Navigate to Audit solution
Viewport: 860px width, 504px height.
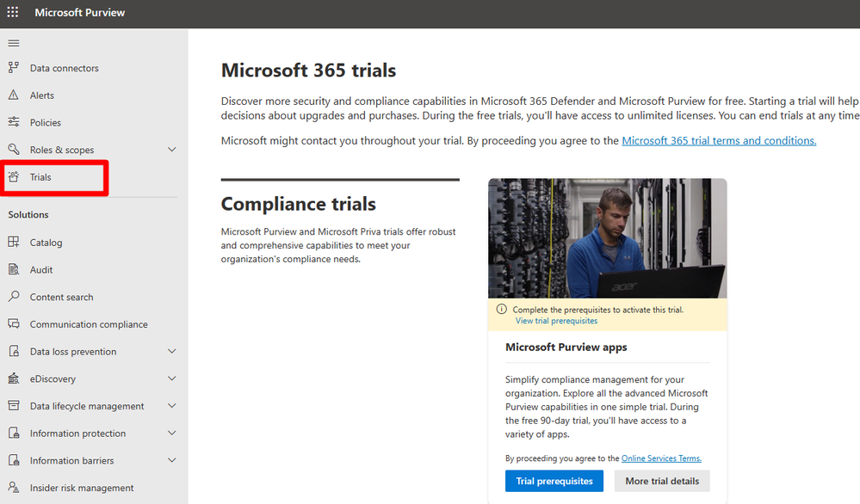(x=41, y=269)
